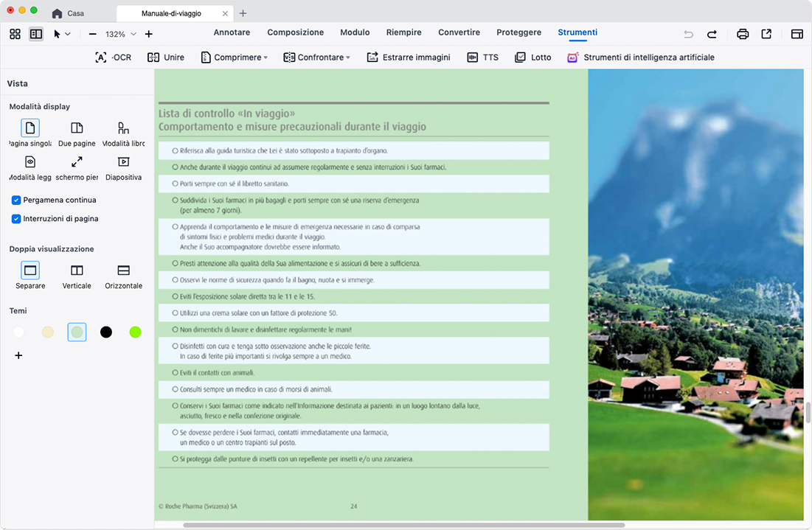Uncheck Pergamena continua checkbox
812x530 pixels.
(16, 200)
